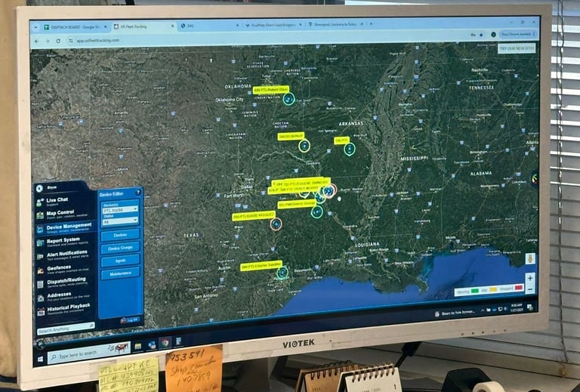Click the red Stopped legend swatch
This screenshot has height=392, width=580.
click(x=518, y=288)
